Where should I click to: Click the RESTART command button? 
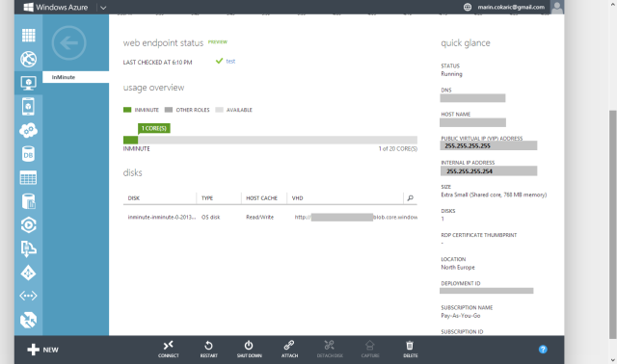208,349
